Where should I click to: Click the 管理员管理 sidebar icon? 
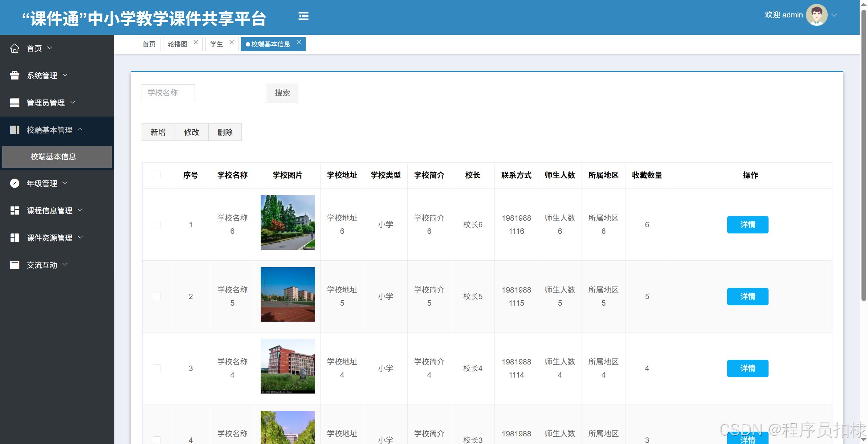pyautogui.click(x=15, y=103)
